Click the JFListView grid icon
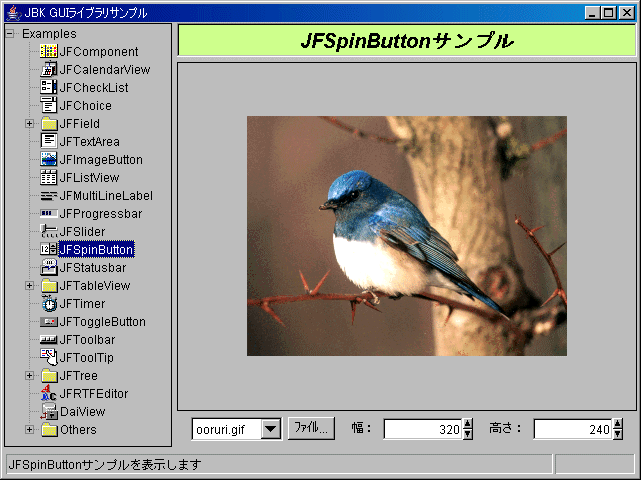Image resolution: width=641 pixels, height=480 pixels. pyautogui.click(x=49, y=177)
